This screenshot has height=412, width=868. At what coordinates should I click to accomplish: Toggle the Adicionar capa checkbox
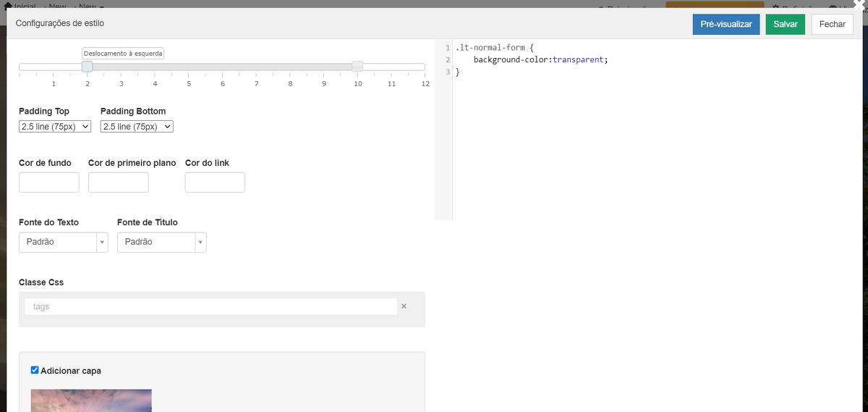pos(35,370)
